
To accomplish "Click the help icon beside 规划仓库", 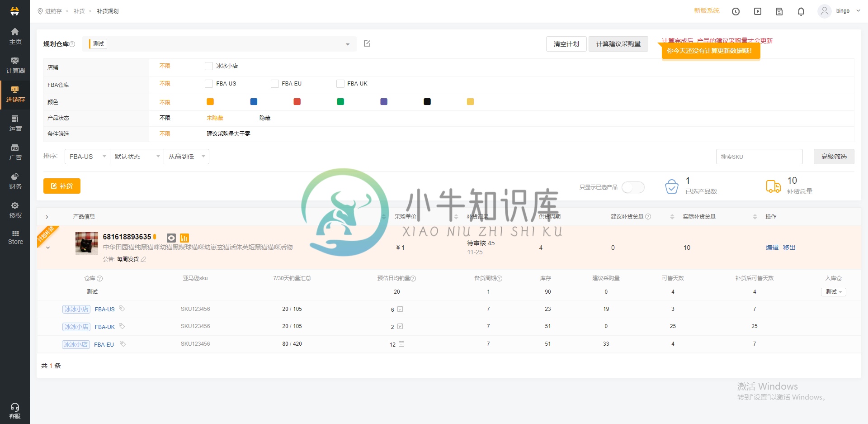I will pos(72,44).
